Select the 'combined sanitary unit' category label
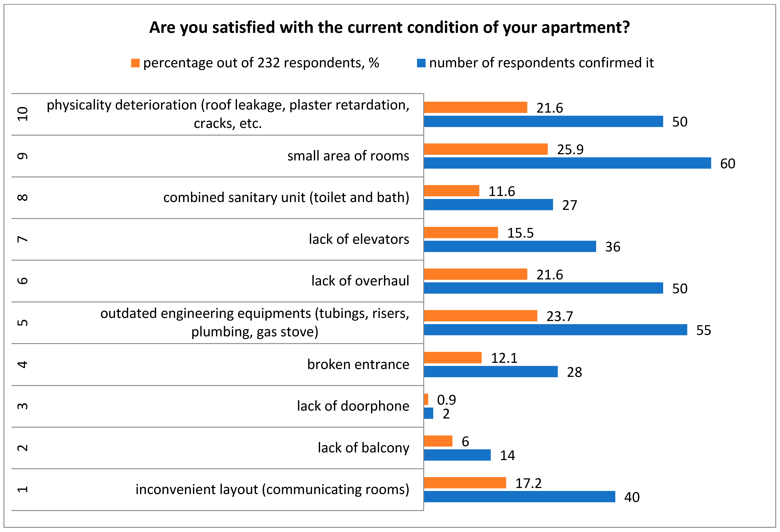Image resolution: width=780 pixels, height=532 pixels. coord(286,198)
